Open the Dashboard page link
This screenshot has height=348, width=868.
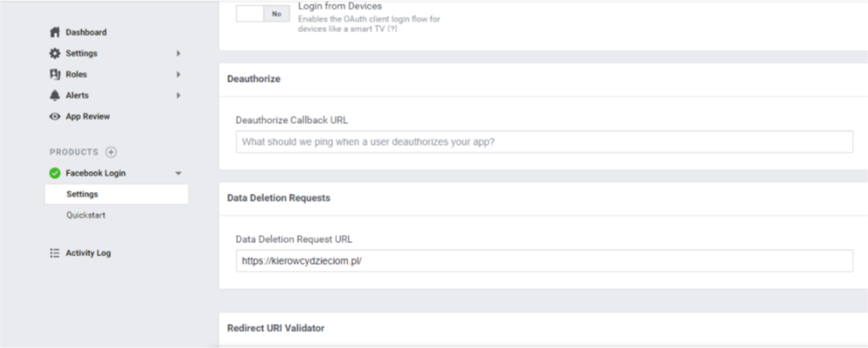tap(86, 33)
